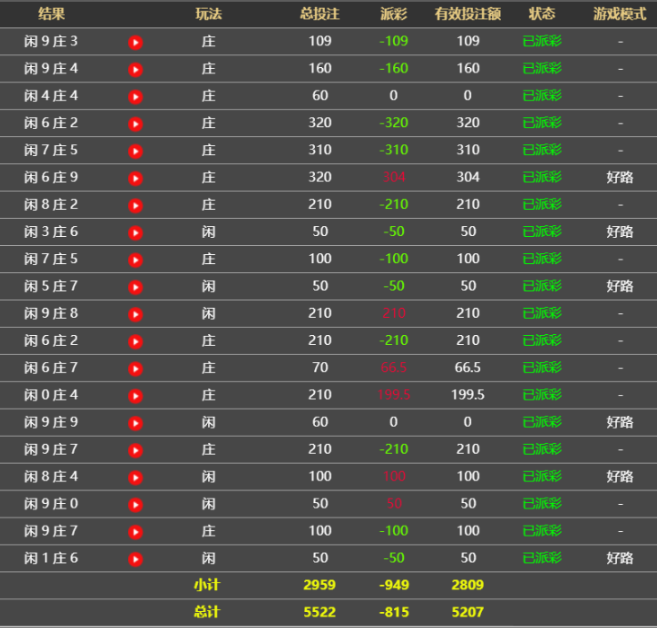Start the replay for 闲 8 庄 4
This screenshot has height=628, width=657.
[136, 477]
